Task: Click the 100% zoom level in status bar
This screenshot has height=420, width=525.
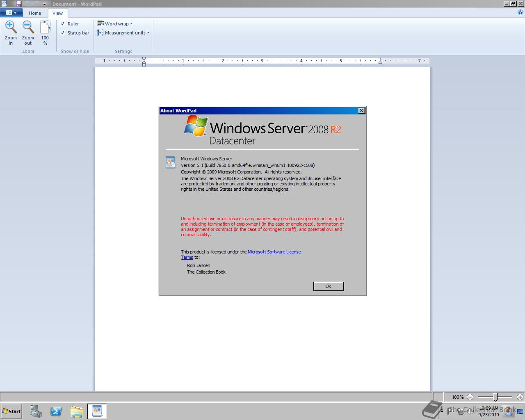Action: (x=458, y=397)
